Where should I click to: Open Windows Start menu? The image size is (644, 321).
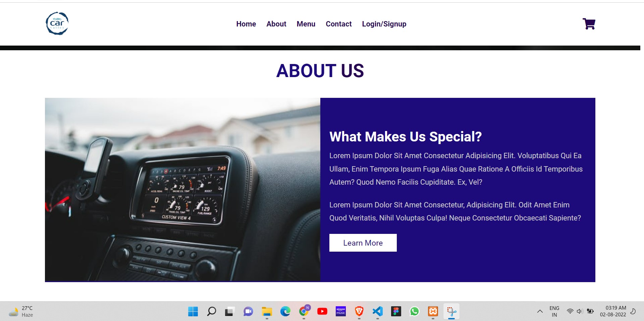[x=193, y=312]
